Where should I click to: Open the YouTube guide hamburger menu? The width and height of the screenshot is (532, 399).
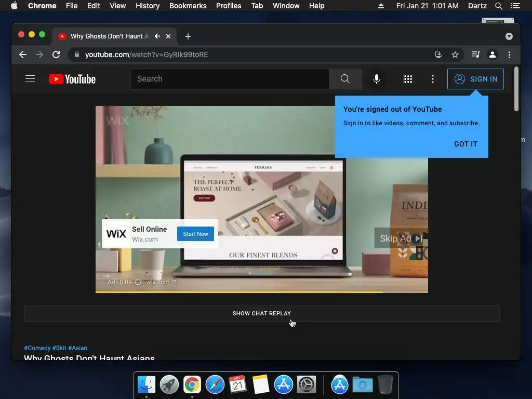click(30, 79)
